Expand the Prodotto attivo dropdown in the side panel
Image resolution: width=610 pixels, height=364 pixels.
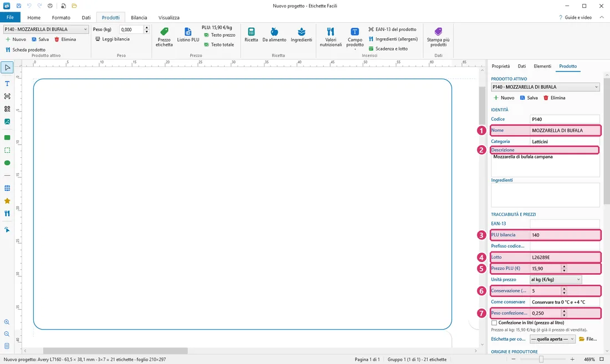tap(545, 87)
